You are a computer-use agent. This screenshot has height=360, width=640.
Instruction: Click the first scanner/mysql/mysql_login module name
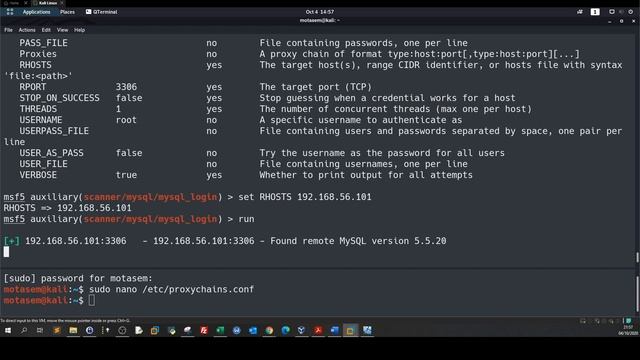tap(151, 197)
